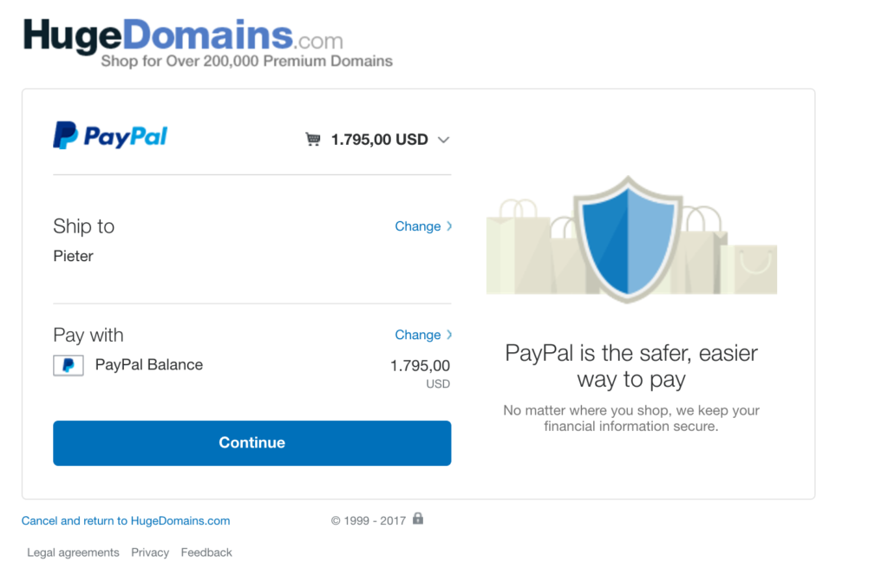The width and height of the screenshot is (888, 588).
Task: Click the chevron next to Ship to Change
Action: coord(449,226)
